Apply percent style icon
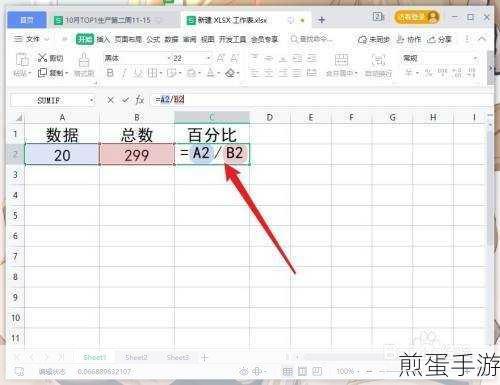This screenshot has width=500, height=385. click(x=428, y=72)
